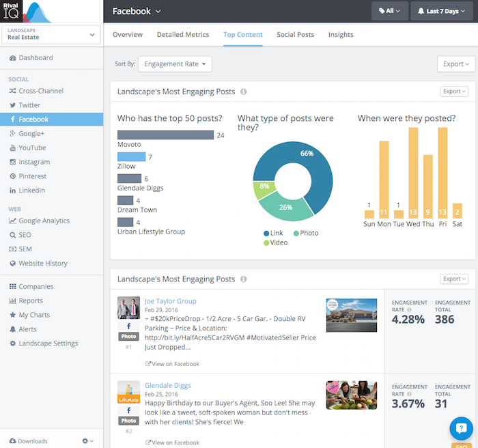Click View on Facebook for Joe Taylor post
Viewport: 478px width, 448px height.
[172, 364]
